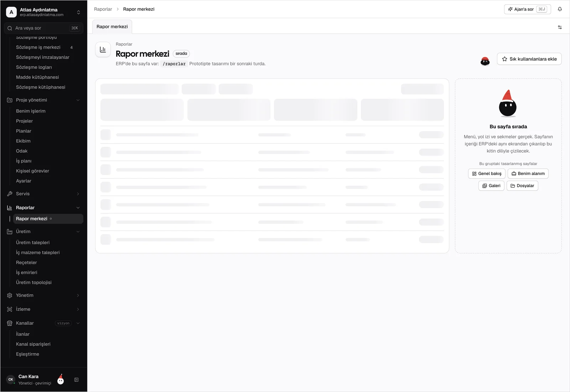Screen dimensions: 570x392
Task: Click the Atlas Aydınlatma logo badge
Action: [x=11, y=12]
